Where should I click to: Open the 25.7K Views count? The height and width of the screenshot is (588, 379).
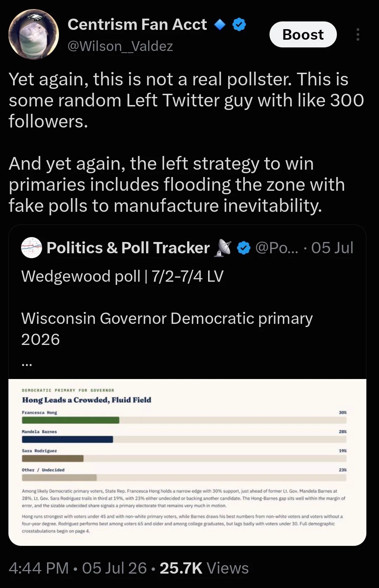(x=204, y=568)
